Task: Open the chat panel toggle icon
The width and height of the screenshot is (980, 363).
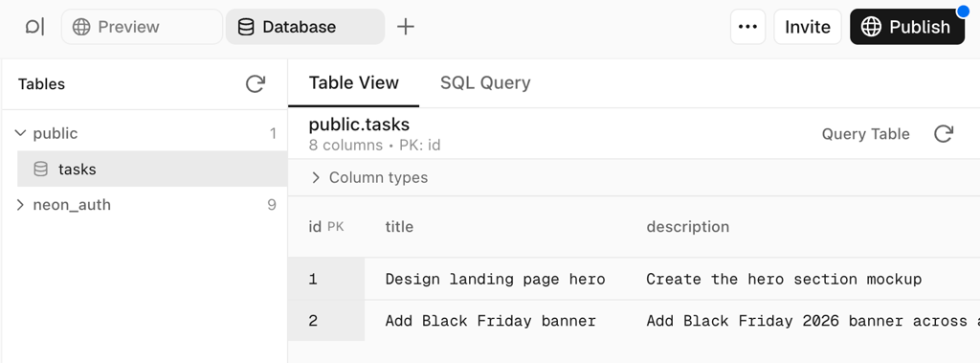Action: [34, 27]
